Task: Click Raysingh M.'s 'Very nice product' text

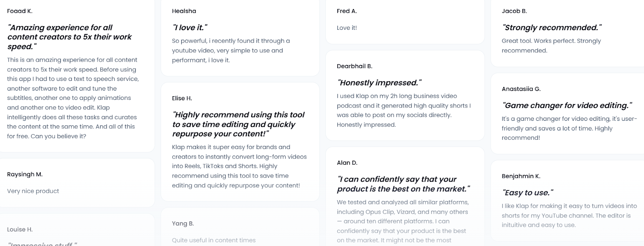Action: tap(33, 191)
